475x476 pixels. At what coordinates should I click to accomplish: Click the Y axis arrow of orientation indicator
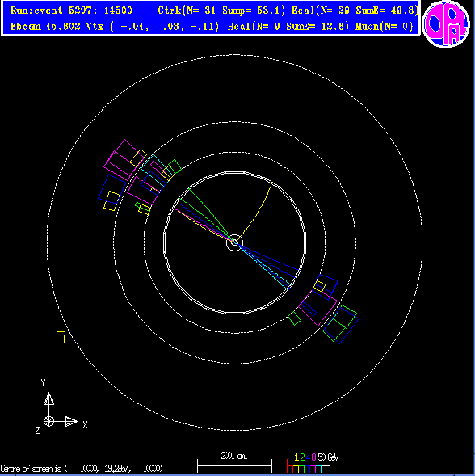pyautogui.click(x=48, y=399)
